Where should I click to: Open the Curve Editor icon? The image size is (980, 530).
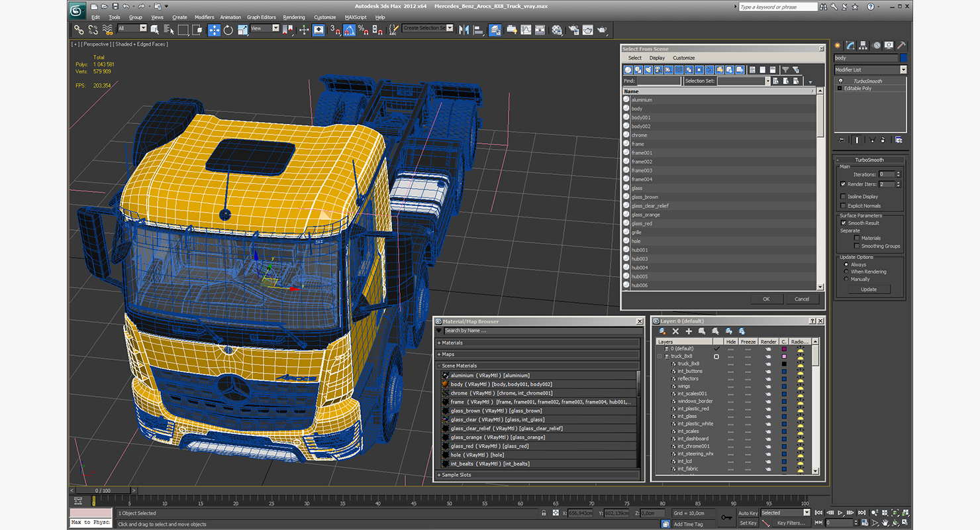526,30
